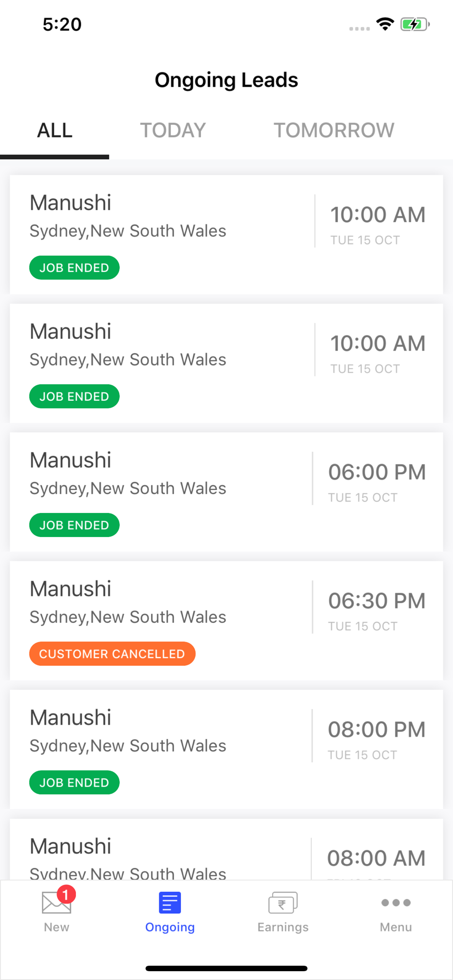
Task: Tap JOB ENDED badge on 08:00 PM lead
Action: tap(75, 783)
